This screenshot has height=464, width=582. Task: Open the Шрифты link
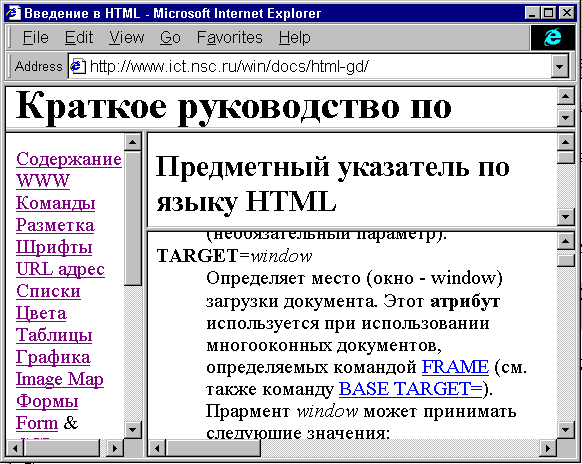click(54, 247)
